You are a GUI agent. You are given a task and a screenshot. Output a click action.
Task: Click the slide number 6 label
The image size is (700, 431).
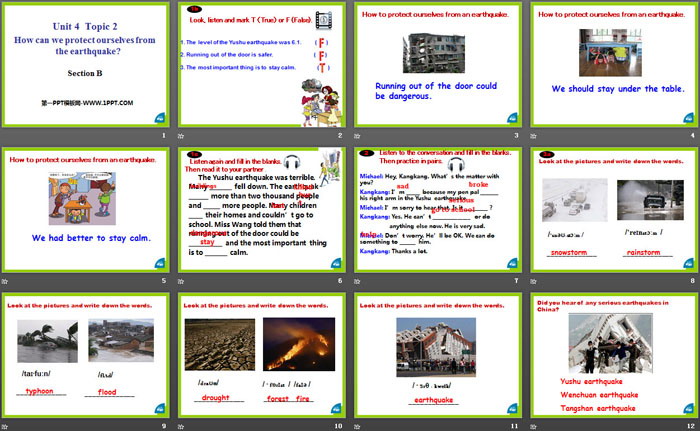[x=340, y=280]
